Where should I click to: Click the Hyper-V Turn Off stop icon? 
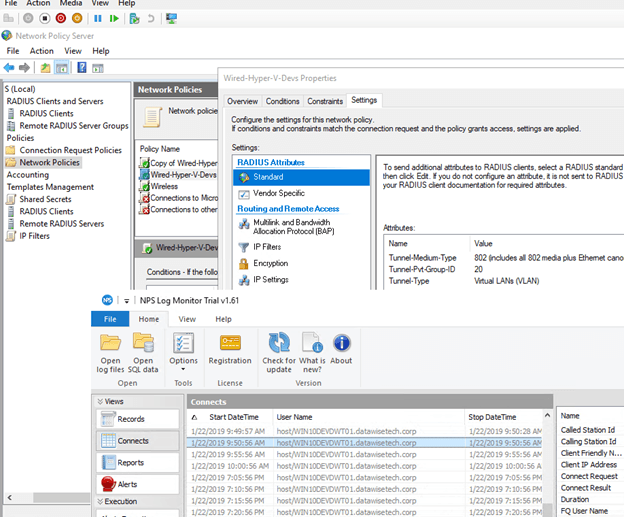(45, 18)
